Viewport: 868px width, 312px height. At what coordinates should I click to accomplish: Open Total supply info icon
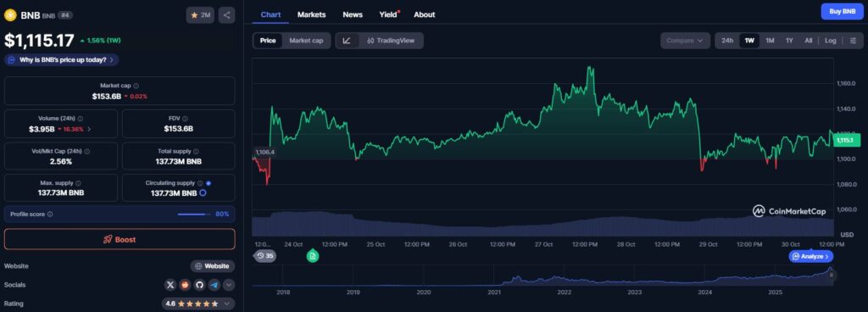(196, 151)
